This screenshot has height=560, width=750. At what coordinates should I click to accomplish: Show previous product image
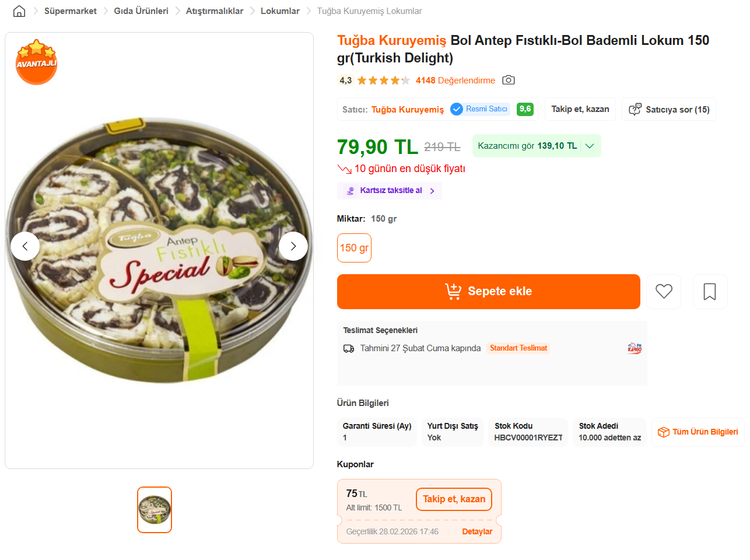[x=25, y=246]
